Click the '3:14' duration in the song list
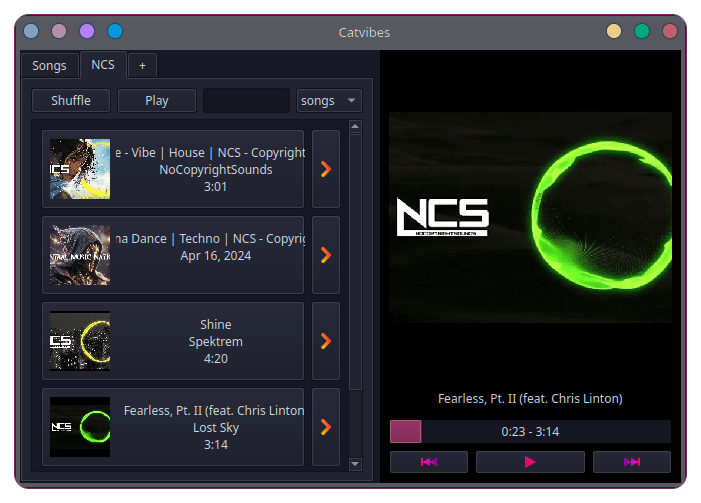The height and width of the screenshot is (503, 701). coord(216,445)
